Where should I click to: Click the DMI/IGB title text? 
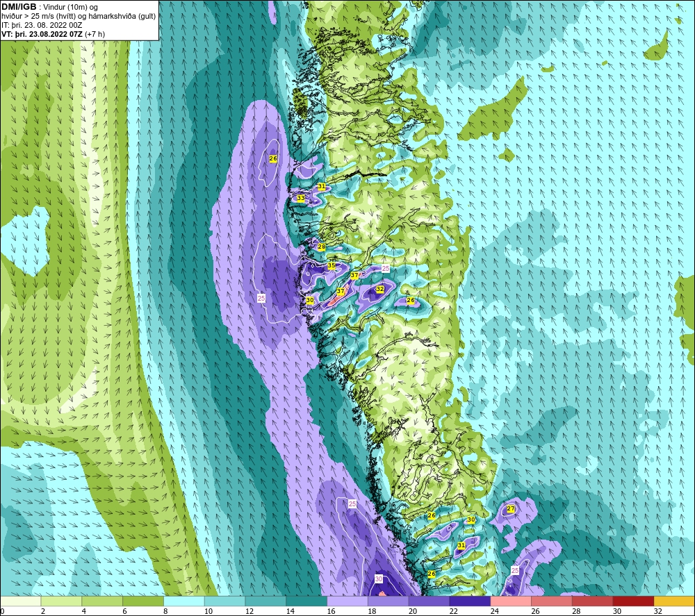tap(19, 7)
